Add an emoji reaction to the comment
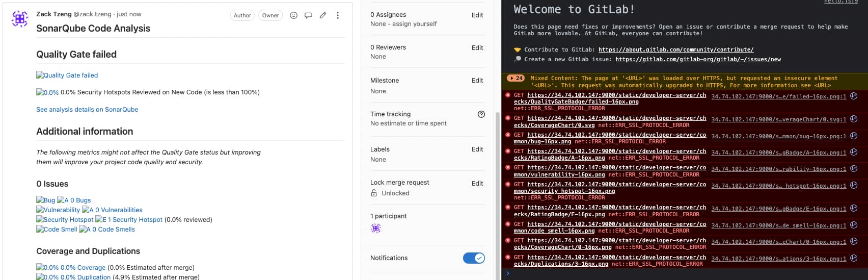 click(293, 15)
